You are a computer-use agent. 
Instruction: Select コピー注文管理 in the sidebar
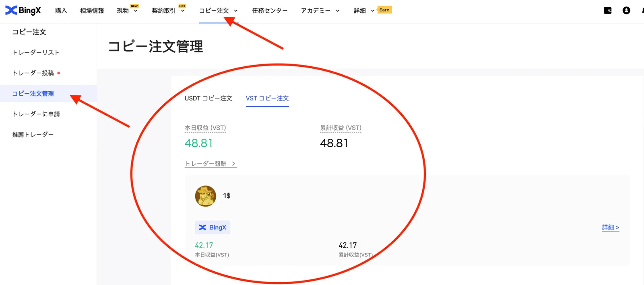[33, 94]
